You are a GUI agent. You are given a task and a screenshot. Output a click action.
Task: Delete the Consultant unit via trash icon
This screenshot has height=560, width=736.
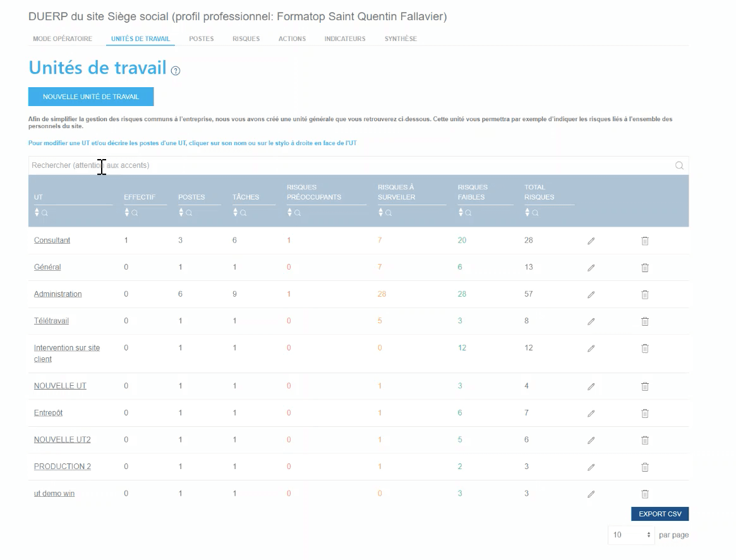click(645, 241)
